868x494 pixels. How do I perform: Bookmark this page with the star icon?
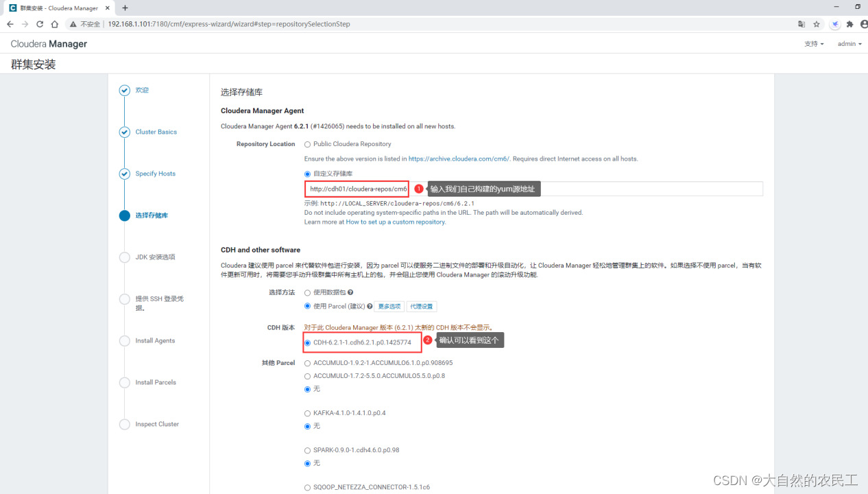click(817, 24)
